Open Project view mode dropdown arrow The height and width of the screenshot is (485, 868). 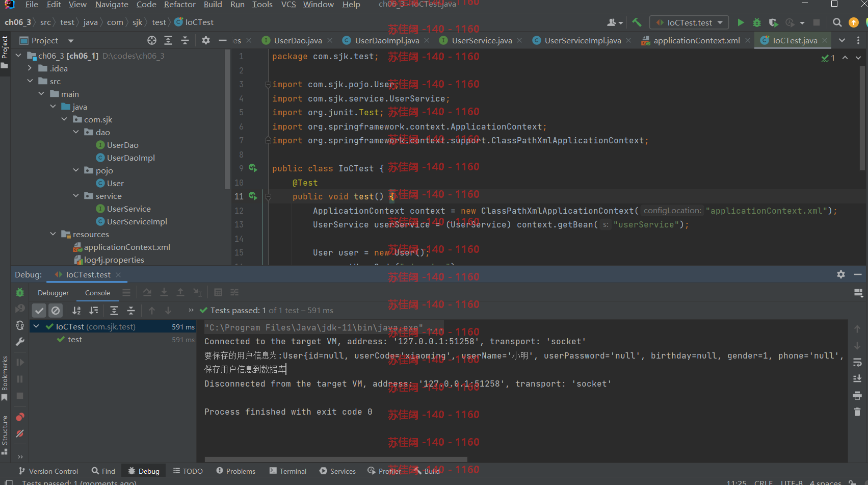pos(71,41)
